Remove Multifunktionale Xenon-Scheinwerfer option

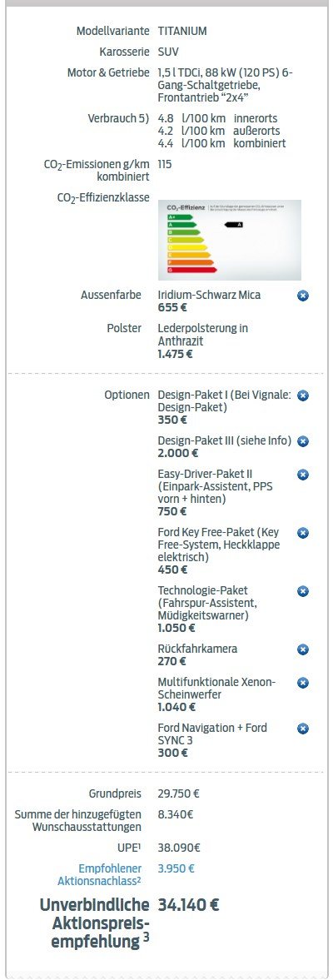(303, 683)
